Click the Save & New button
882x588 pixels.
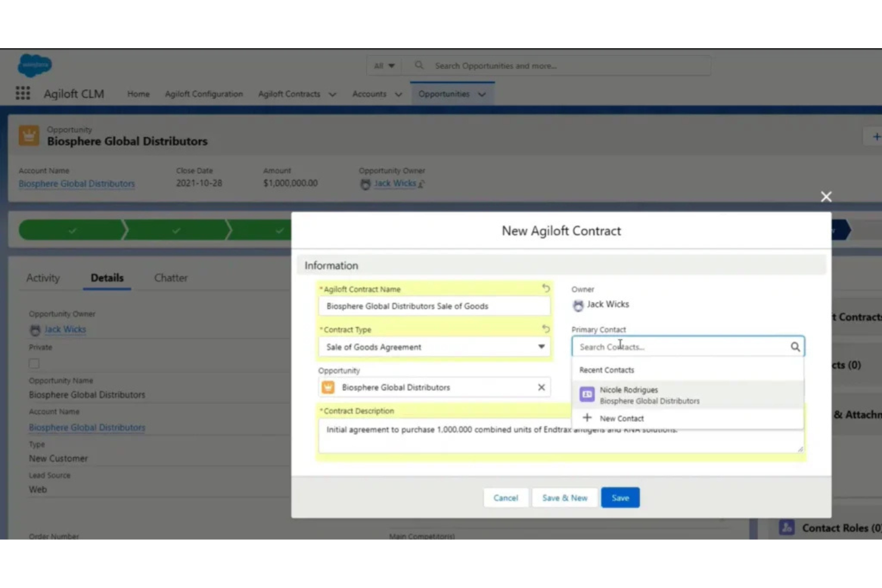564,497
